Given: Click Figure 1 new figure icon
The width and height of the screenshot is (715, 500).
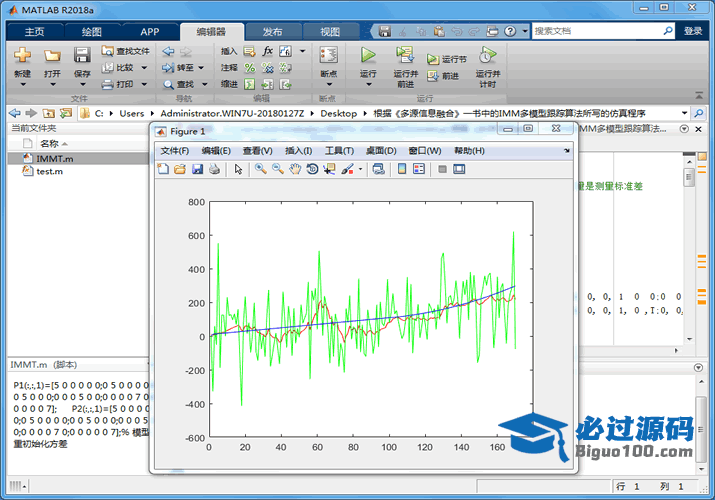Looking at the screenshot, I should (163, 169).
